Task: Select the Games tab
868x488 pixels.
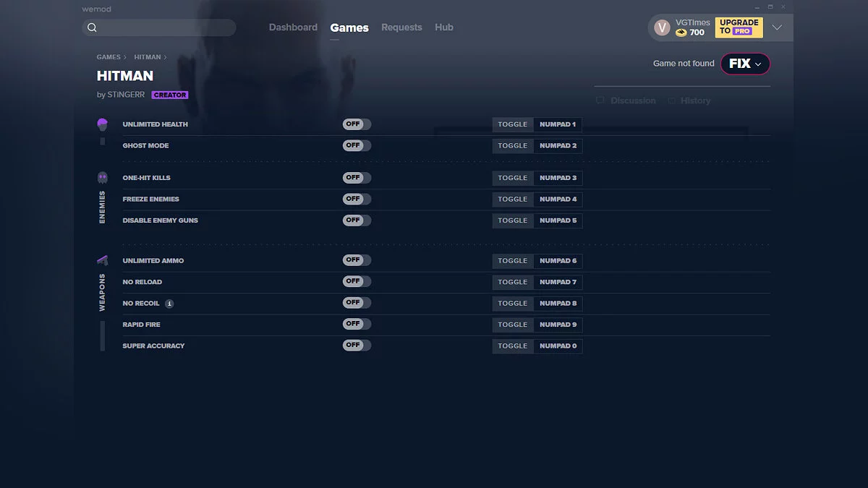Action: pyautogui.click(x=349, y=27)
